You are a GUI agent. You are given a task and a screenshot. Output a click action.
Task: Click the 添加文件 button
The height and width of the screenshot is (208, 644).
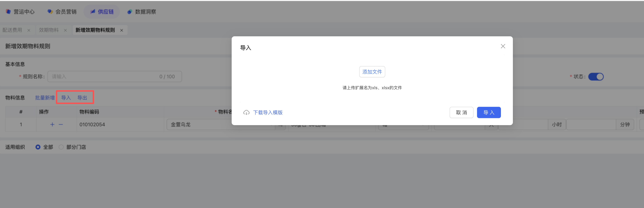pos(372,72)
